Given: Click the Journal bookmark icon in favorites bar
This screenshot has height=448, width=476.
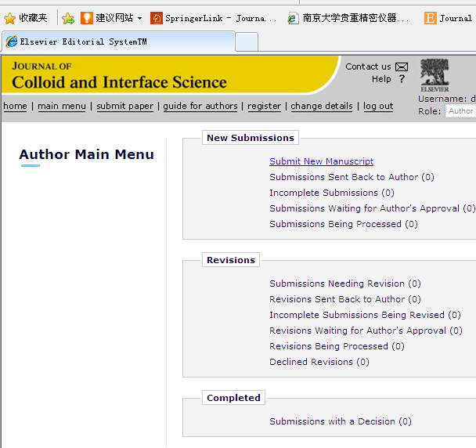Looking at the screenshot, I should pyautogui.click(x=431, y=18).
